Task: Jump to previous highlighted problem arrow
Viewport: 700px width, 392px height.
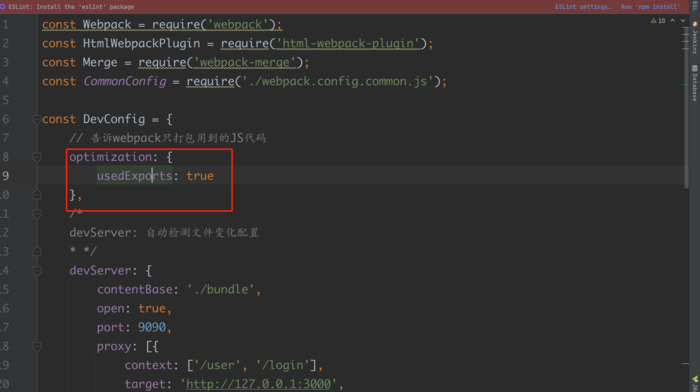Action: (x=672, y=21)
